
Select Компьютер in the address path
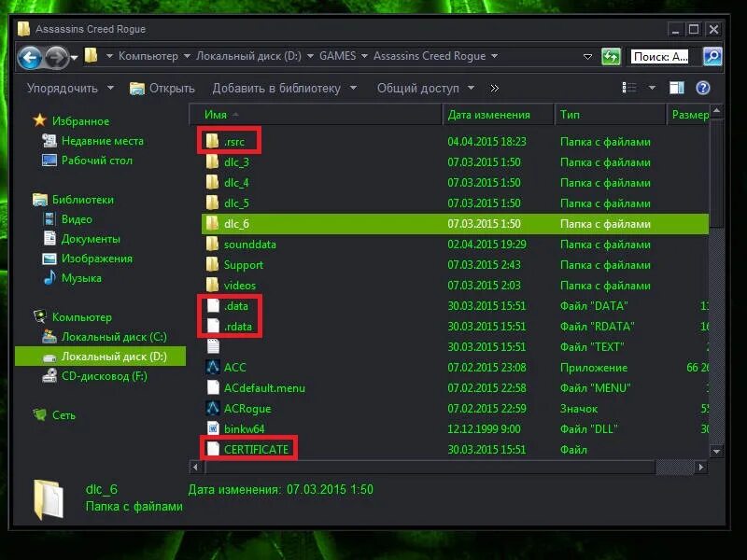148,56
